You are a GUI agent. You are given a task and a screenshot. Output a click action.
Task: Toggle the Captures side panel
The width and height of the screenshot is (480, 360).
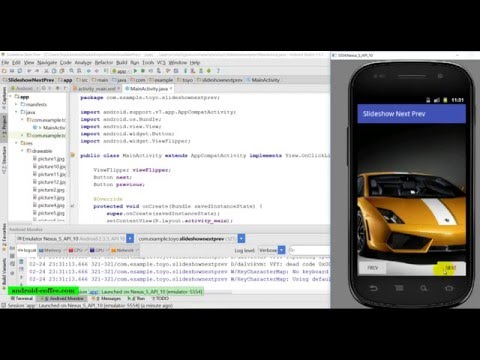point(4,98)
